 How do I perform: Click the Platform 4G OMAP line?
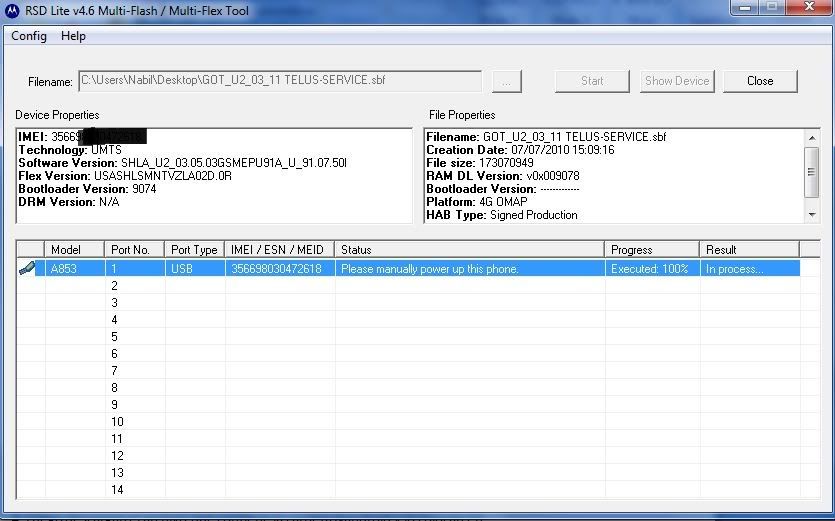tap(477, 202)
